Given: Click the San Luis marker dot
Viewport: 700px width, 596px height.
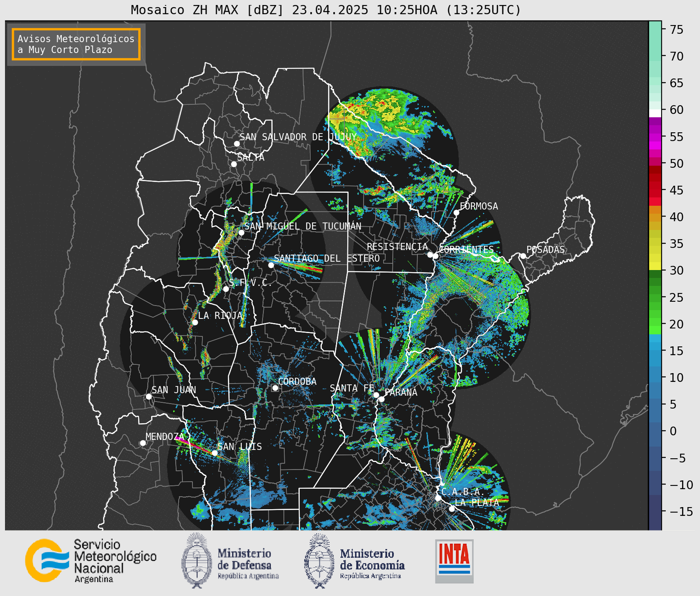Looking at the screenshot, I should 215,453.
